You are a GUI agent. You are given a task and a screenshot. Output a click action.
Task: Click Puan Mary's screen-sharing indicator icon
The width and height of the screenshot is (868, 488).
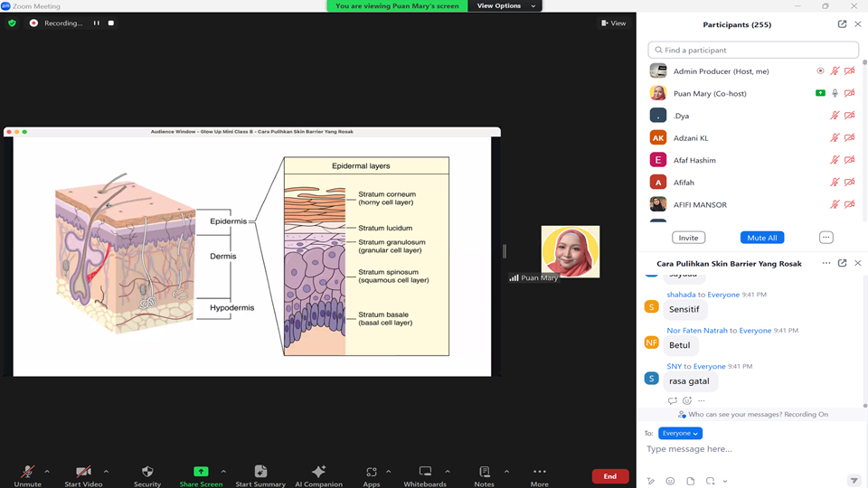(x=820, y=93)
